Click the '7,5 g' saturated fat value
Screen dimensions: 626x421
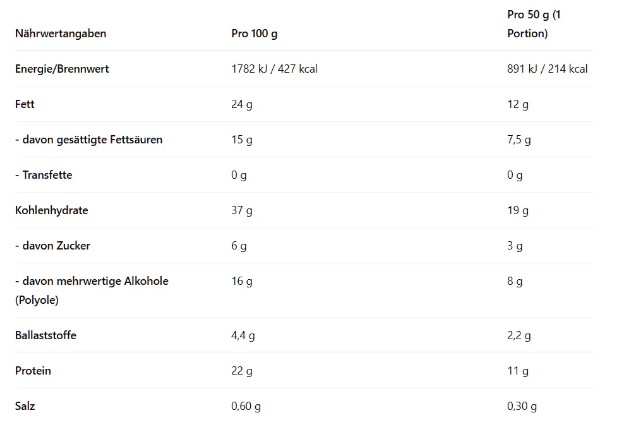(x=520, y=139)
